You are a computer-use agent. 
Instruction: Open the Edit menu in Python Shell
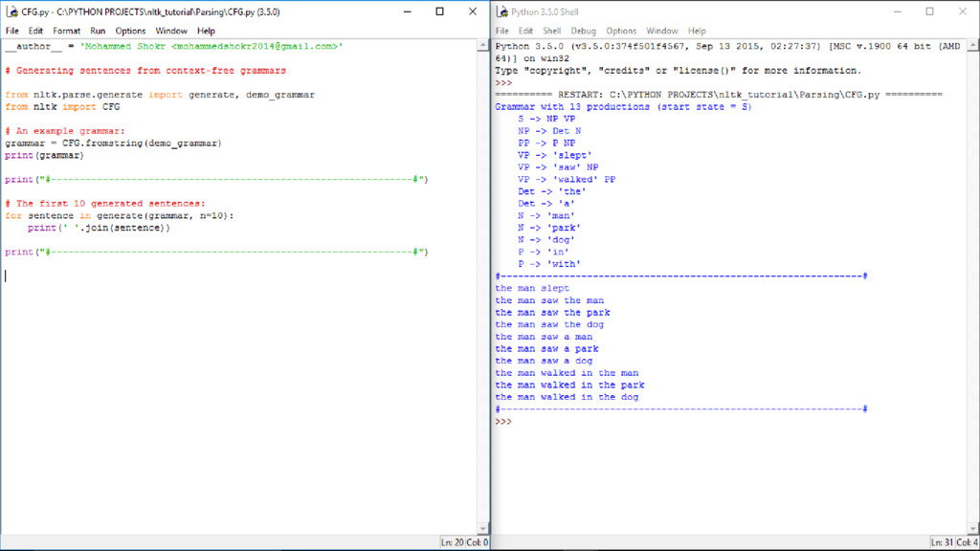pyautogui.click(x=525, y=31)
